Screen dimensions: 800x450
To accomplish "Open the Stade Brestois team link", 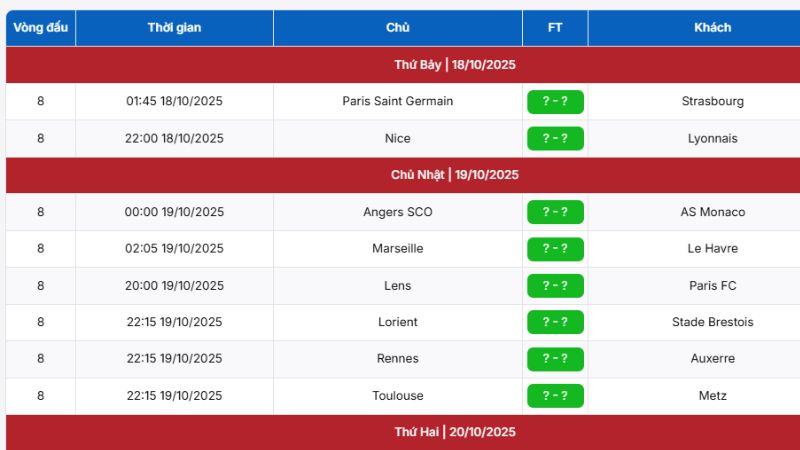I will (x=712, y=322).
